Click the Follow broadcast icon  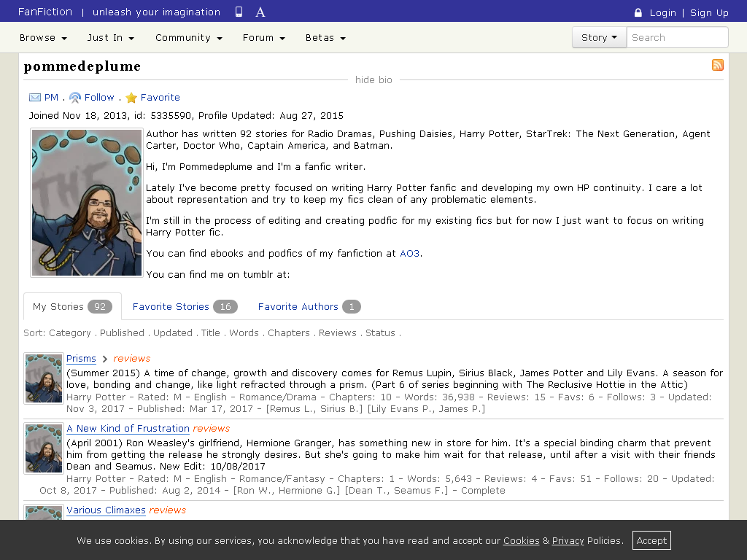tap(75, 98)
